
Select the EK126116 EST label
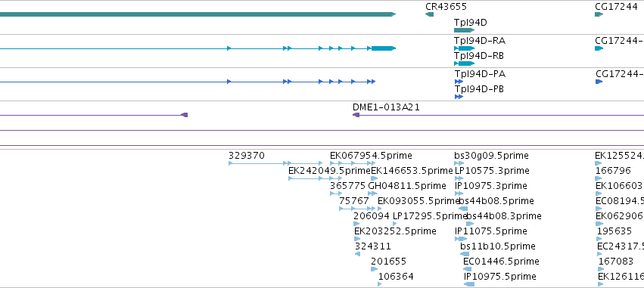pos(621,277)
